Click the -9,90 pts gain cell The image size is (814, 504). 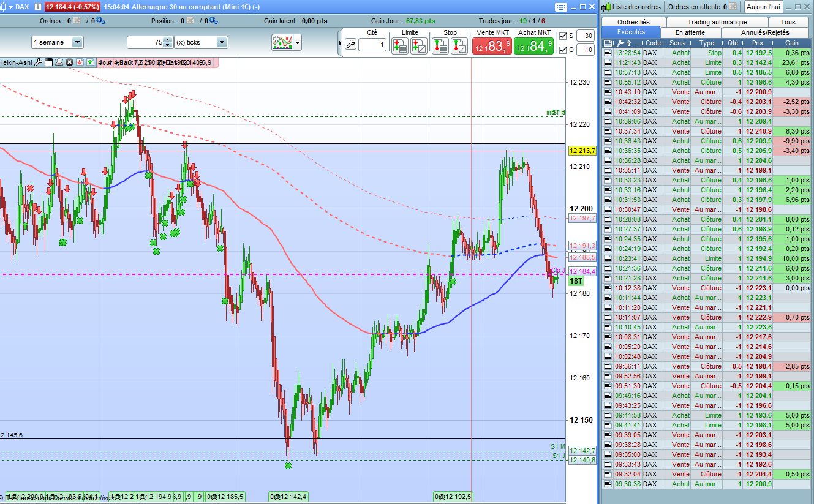click(792, 141)
